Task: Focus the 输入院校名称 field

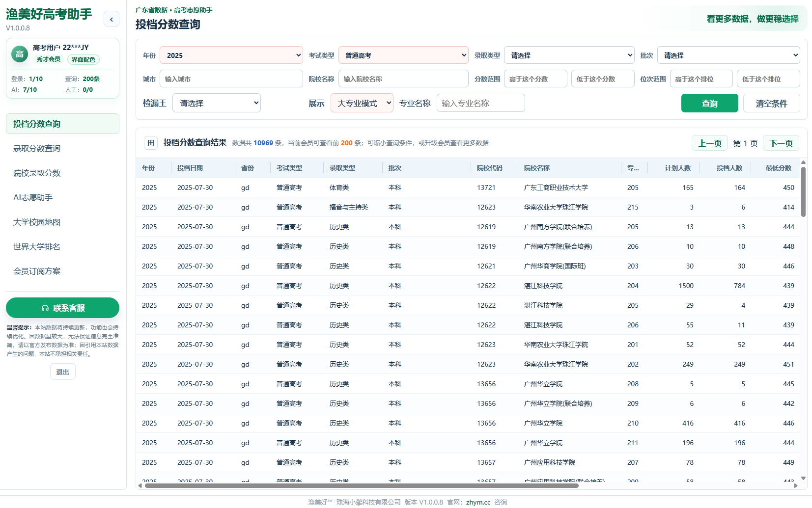Action: point(403,79)
